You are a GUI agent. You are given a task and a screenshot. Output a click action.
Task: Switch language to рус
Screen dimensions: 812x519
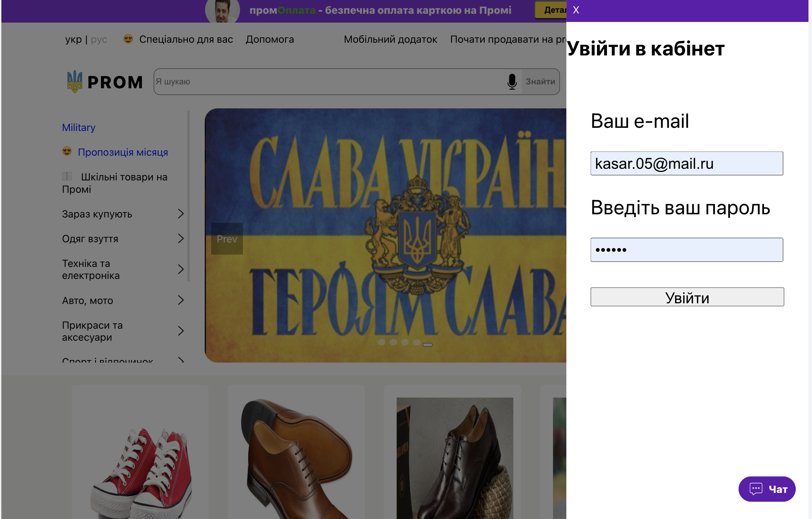(99, 39)
